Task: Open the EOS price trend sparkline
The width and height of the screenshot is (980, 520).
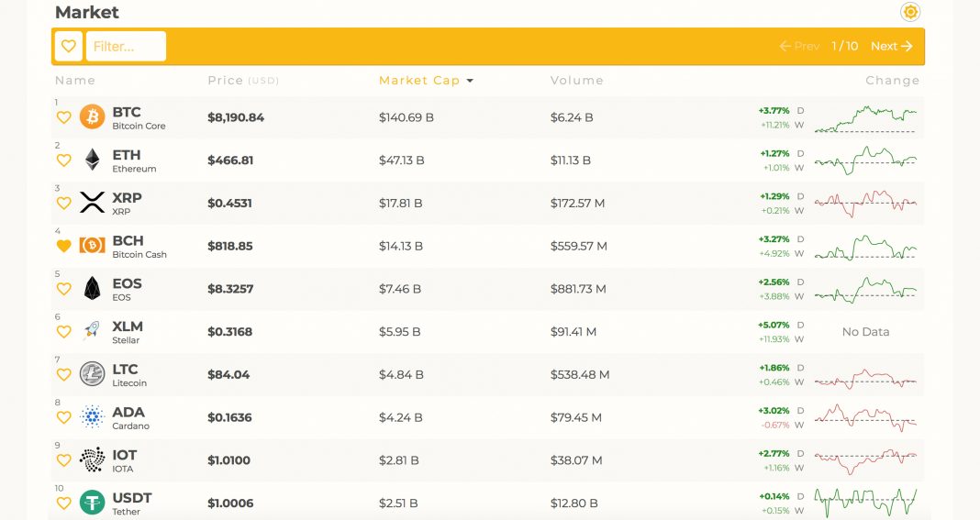Action: coord(865,290)
